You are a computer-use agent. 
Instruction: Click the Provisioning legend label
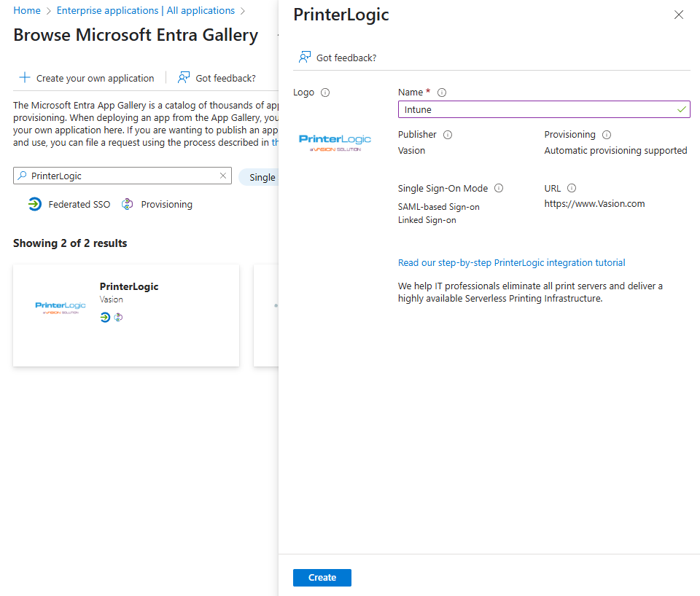click(167, 204)
